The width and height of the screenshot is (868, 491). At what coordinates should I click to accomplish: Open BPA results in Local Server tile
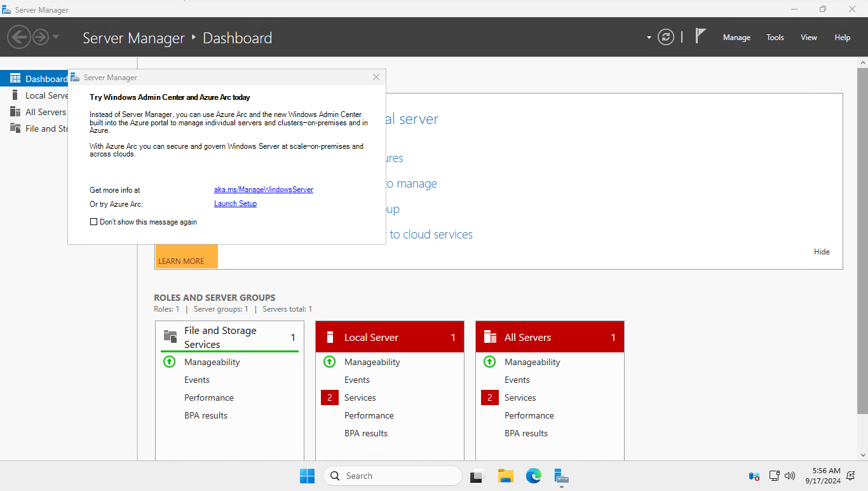[x=366, y=433]
